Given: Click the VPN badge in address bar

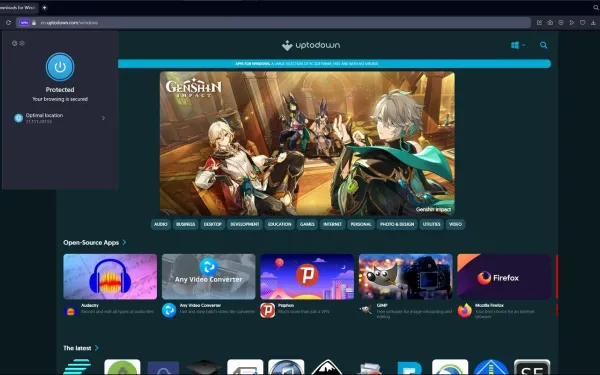Looking at the screenshot, I should click(x=24, y=23).
